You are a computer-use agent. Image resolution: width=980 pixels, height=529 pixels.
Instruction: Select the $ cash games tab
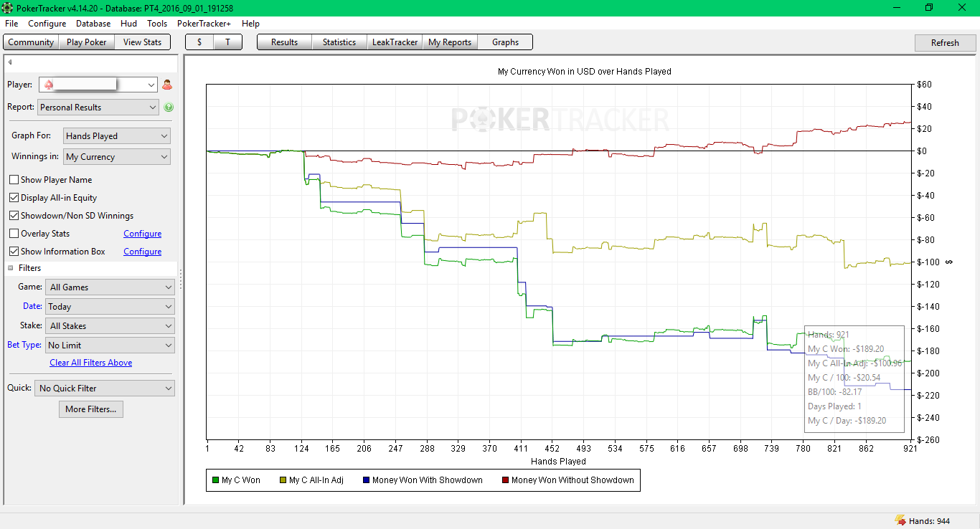199,42
